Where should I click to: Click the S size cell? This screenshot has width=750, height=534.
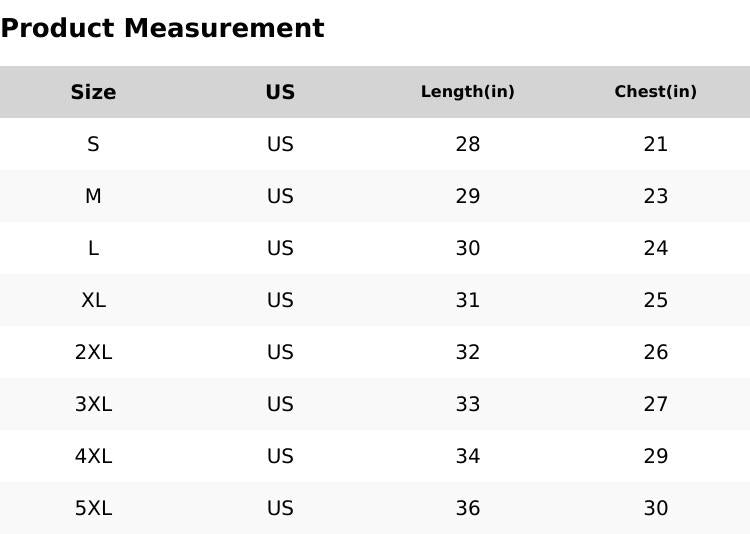[93, 144]
